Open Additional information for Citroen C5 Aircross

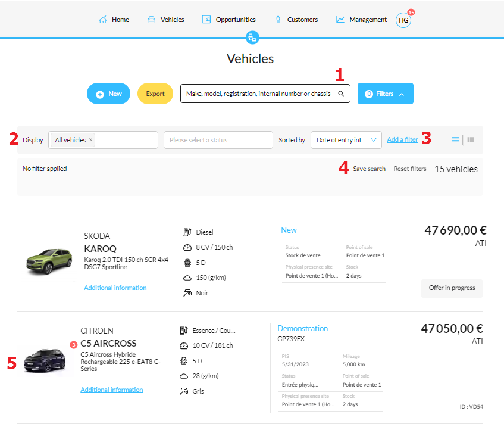111,390
